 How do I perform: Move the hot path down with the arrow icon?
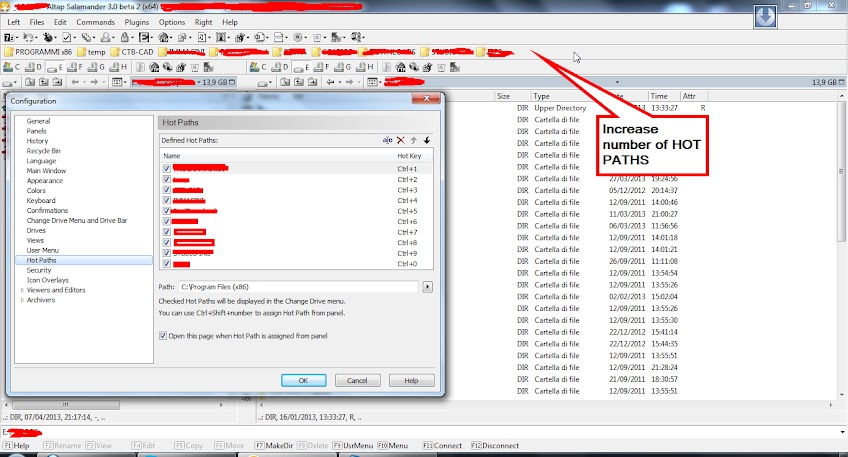click(x=427, y=140)
